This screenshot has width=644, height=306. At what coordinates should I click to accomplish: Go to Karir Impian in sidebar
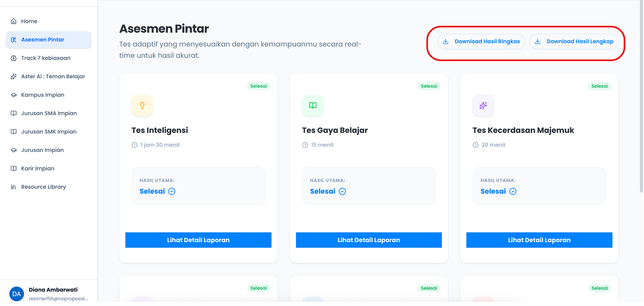(48, 169)
